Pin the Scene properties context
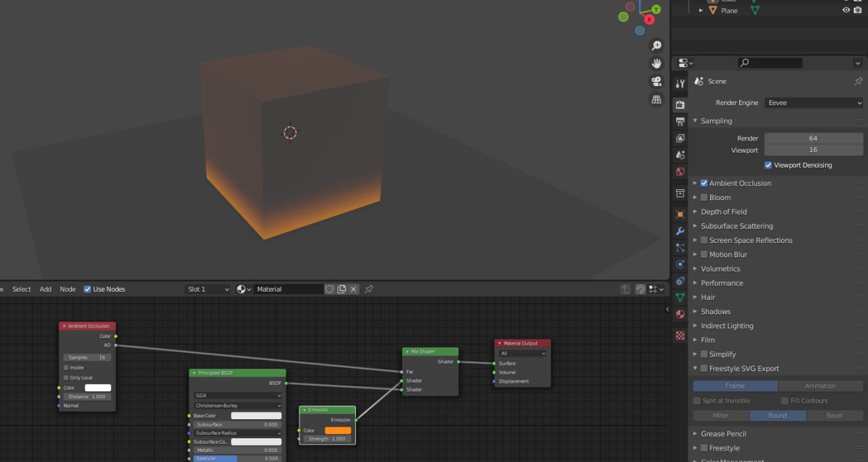The height and width of the screenshot is (462, 868). (858, 81)
